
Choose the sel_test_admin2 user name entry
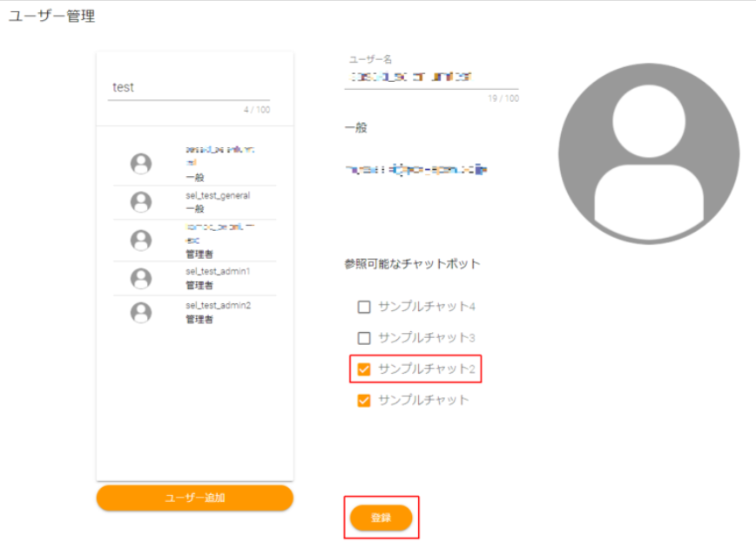(x=218, y=306)
